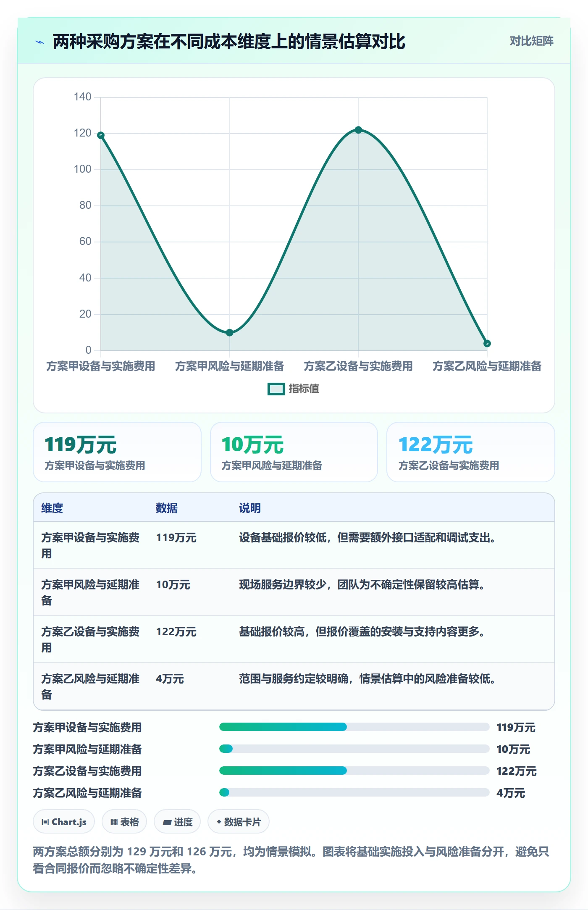Click the 说明 column header
Image resolution: width=588 pixels, height=910 pixels.
point(250,508)
